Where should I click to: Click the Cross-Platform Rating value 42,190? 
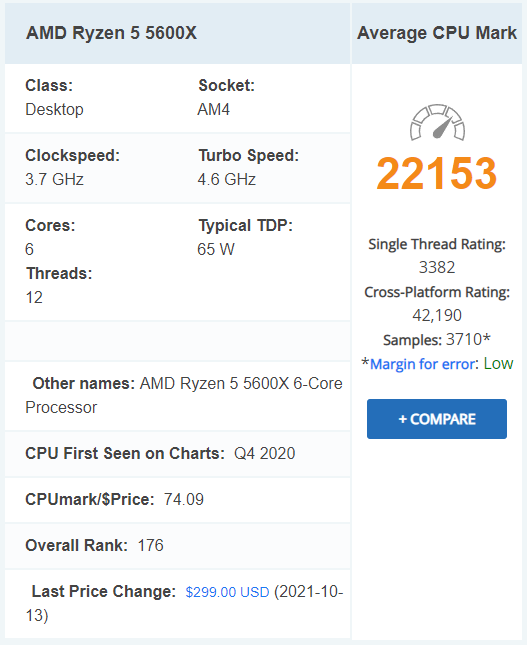437,315
